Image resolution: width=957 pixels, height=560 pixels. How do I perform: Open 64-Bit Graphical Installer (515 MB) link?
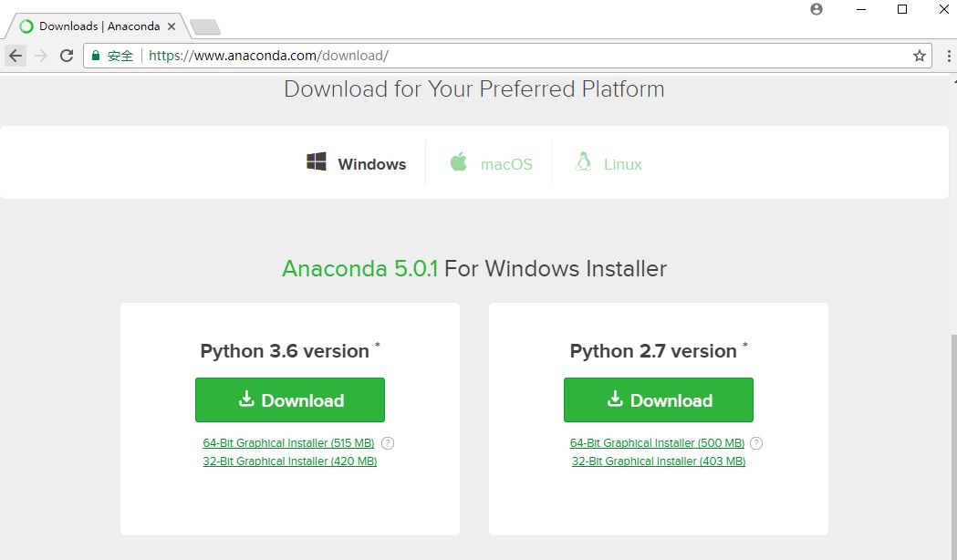[x=288, y=443]
